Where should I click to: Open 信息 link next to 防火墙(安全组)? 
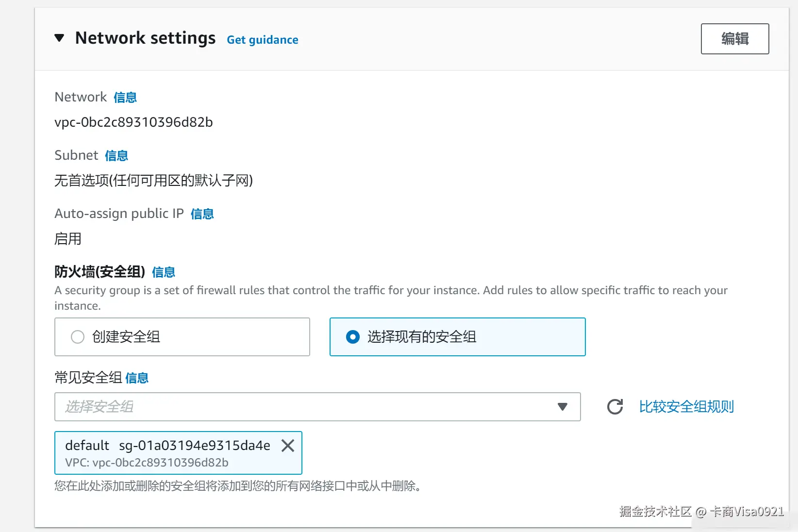[x=163, y=272]
